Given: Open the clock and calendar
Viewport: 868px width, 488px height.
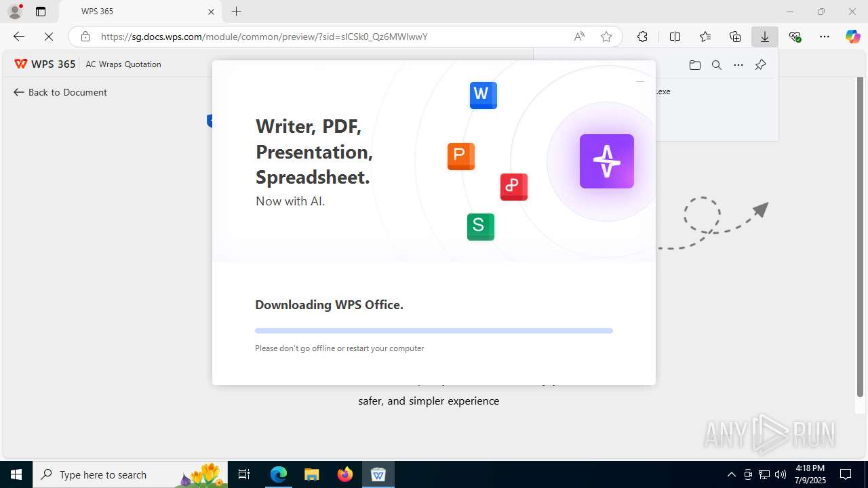Looking at the screenshot, I should point(810,474).
